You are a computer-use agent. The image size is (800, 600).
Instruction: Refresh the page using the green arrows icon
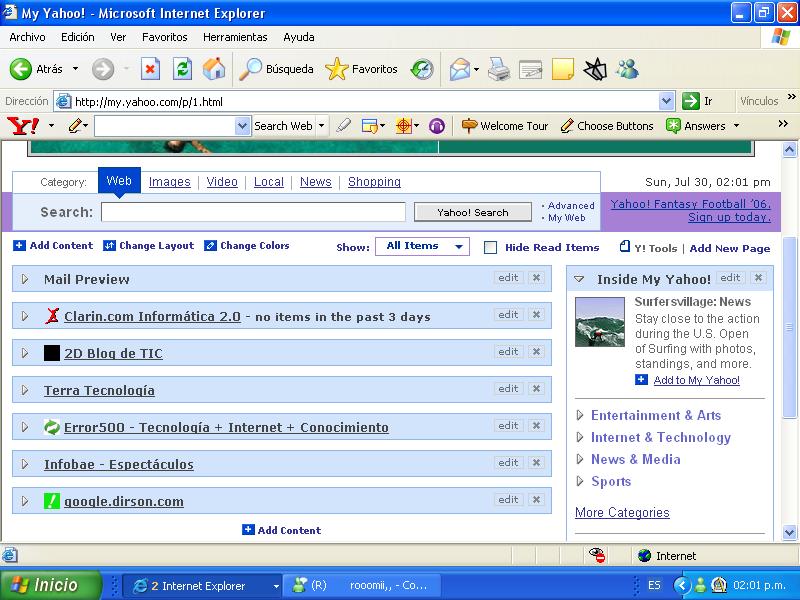(182, 69)
